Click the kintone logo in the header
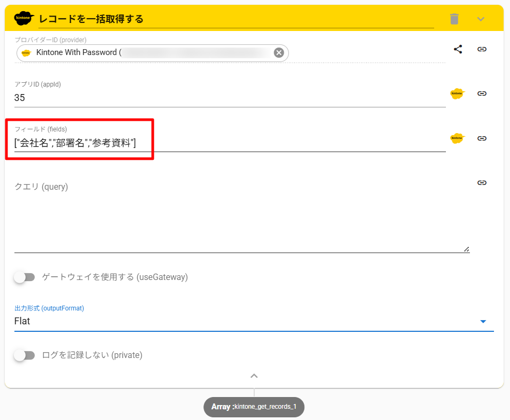 tap(24, 19)
